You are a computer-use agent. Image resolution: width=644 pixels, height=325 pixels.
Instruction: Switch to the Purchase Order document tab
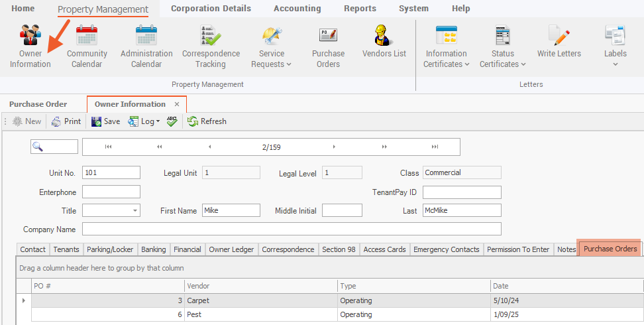coord(38,104)
